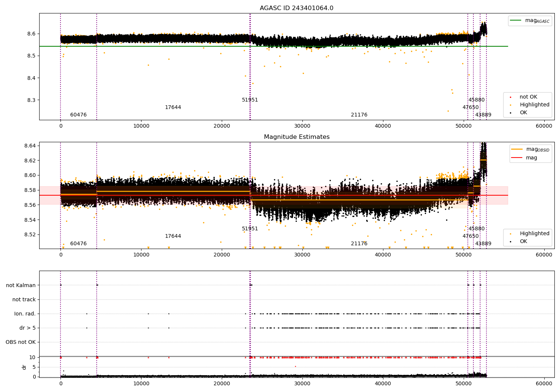
Task: Click y-tick 8.4 on the top plot
Action: [x=31, y=78]
